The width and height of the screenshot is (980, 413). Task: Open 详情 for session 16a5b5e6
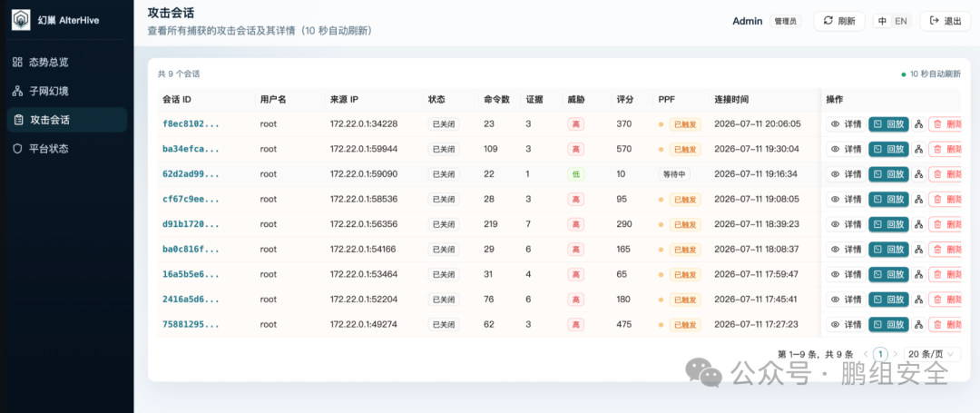tap(846, 274)
